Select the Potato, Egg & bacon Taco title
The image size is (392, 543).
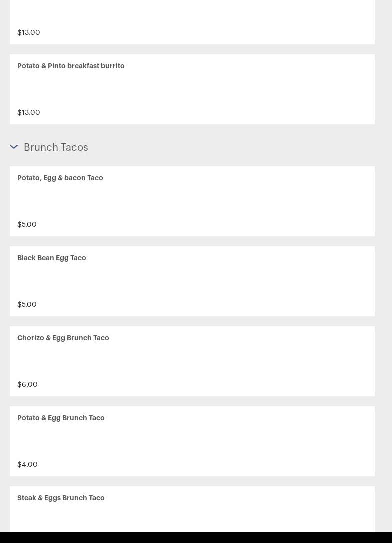pos(60,178)
